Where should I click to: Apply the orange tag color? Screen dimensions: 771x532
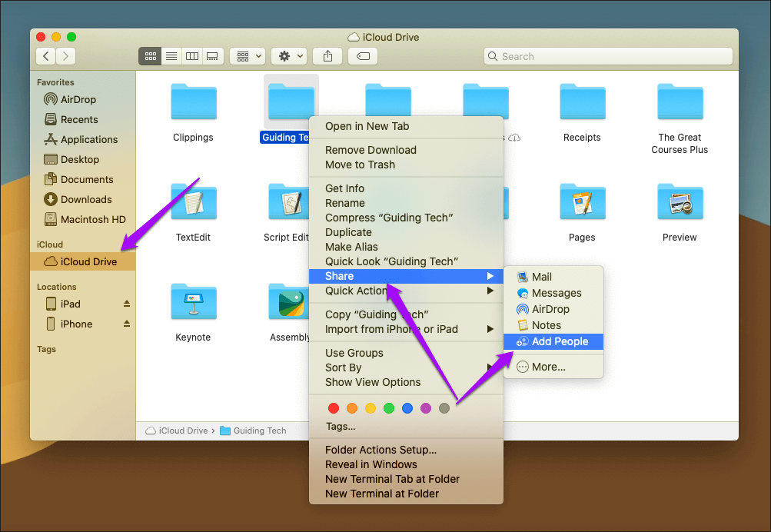tap(352, 408)
